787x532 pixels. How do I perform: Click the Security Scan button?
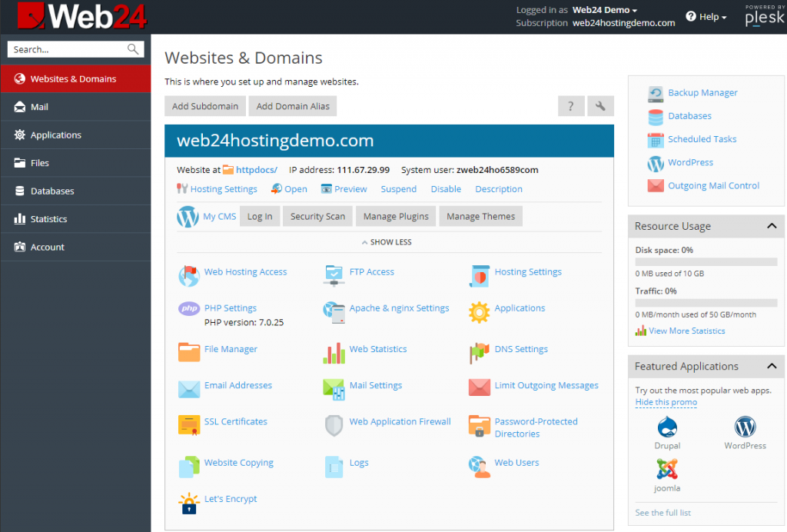[x=317, y=216]
